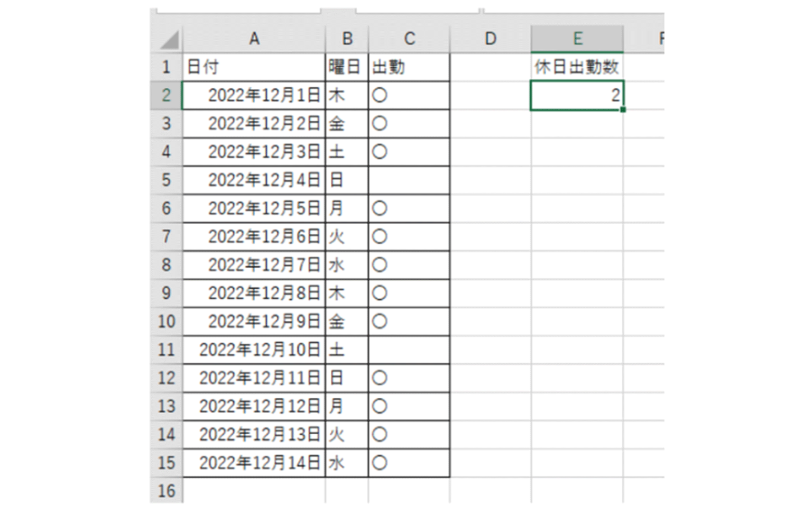Select row 11 header
This screenshot has width=812, height=513.
pos(167,350)
